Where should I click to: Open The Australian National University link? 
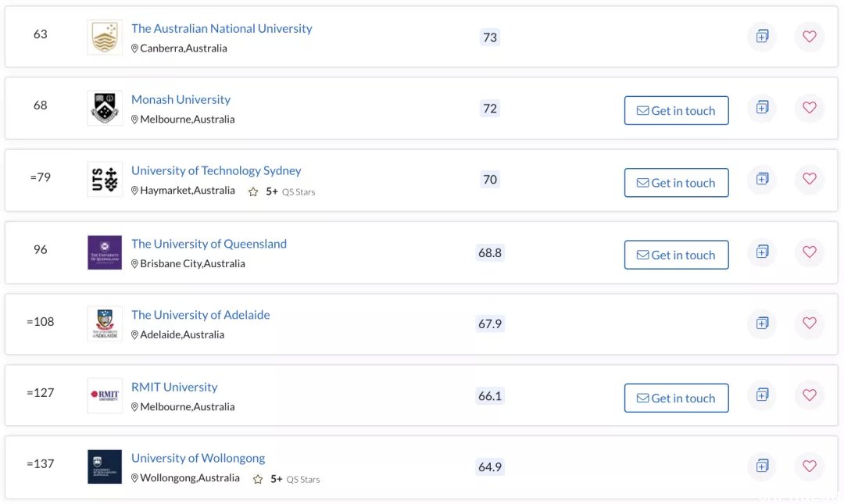click(222, 29)
